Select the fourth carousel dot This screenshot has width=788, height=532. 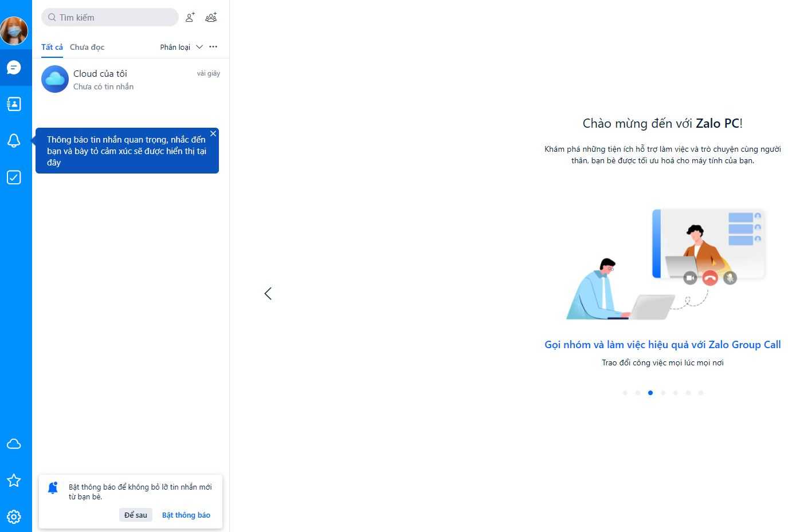(x=663, y=393)
